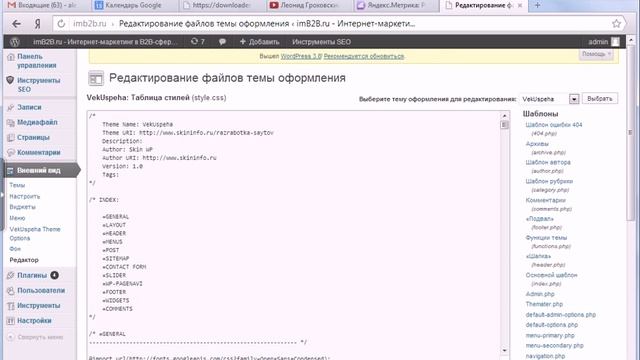Open Основной шаблон index.php
The image size is (640, 360).
[x=551, y=275]
